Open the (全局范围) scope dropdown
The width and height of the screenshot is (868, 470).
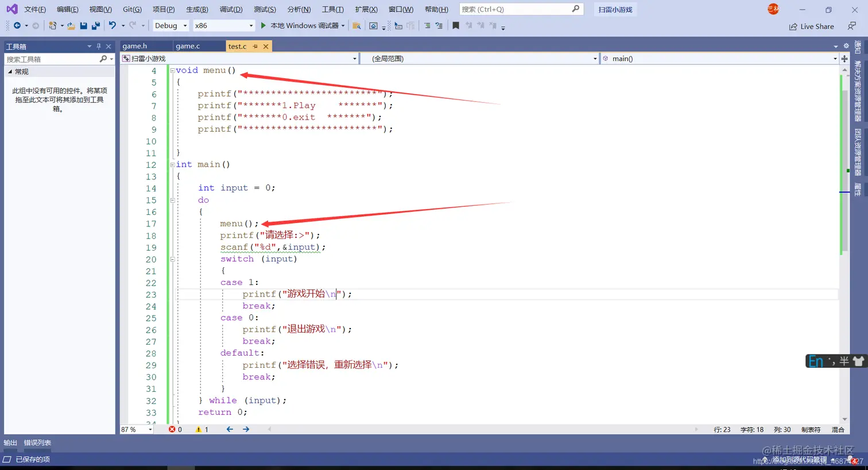[480, 59]
